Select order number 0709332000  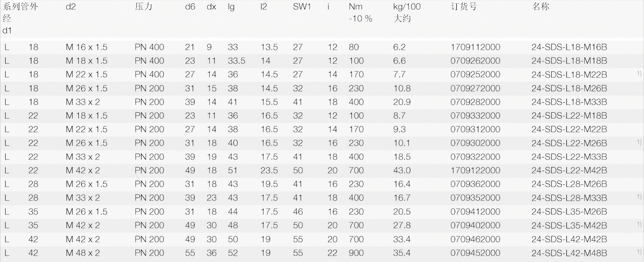coord(475,116)
